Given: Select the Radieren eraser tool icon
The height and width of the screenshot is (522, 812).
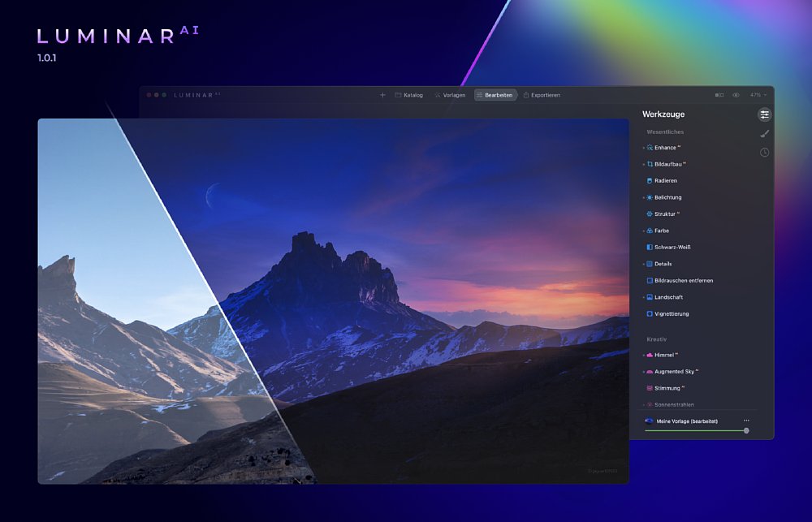Looking at the screenshot, I should point(650,181).
